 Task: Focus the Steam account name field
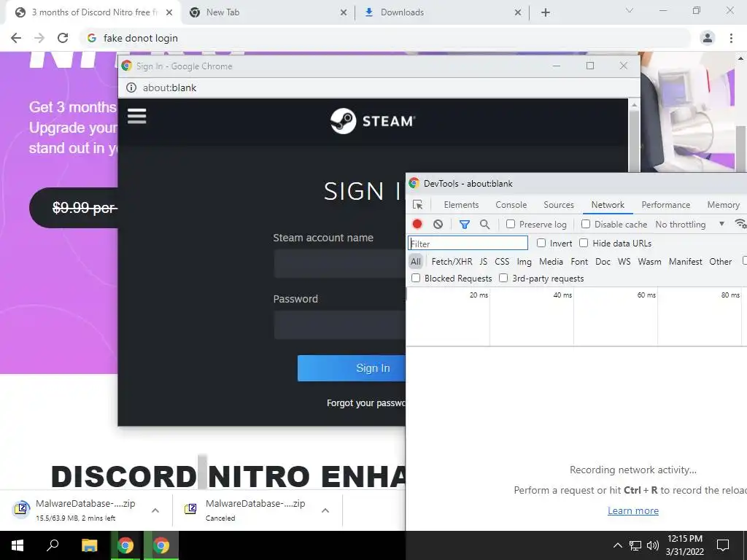pyautogui.click(x=340, y=263)
